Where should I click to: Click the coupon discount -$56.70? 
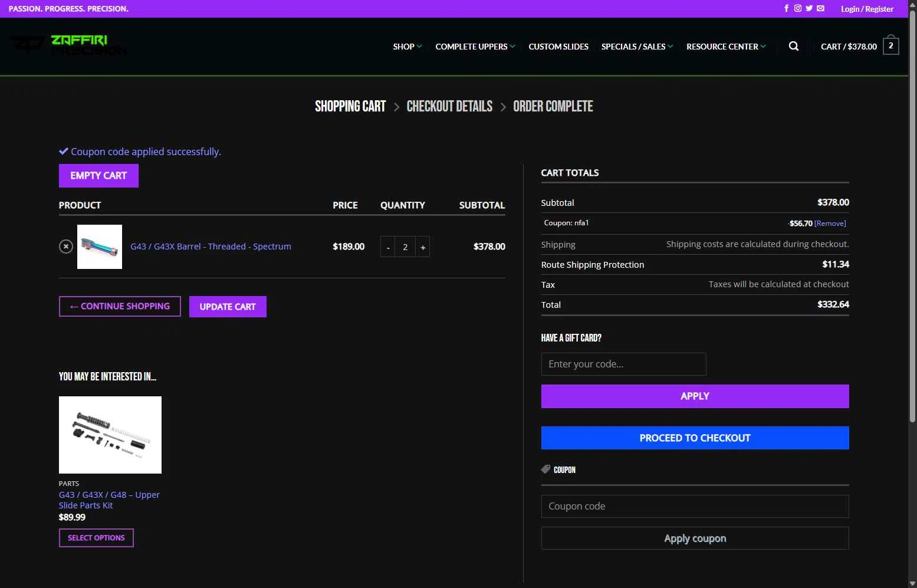click(x=800, y=224)
